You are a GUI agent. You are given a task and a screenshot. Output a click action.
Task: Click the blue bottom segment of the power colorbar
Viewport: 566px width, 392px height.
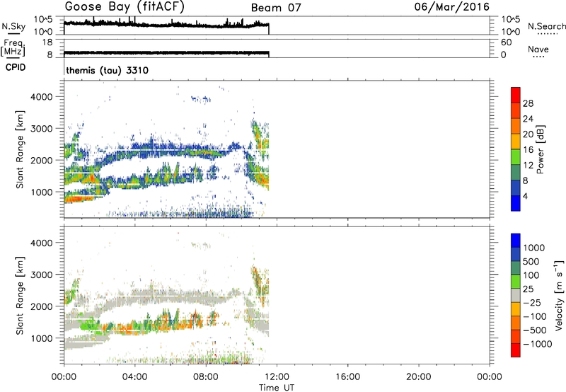pyautogui.click(x=516, y=203)
